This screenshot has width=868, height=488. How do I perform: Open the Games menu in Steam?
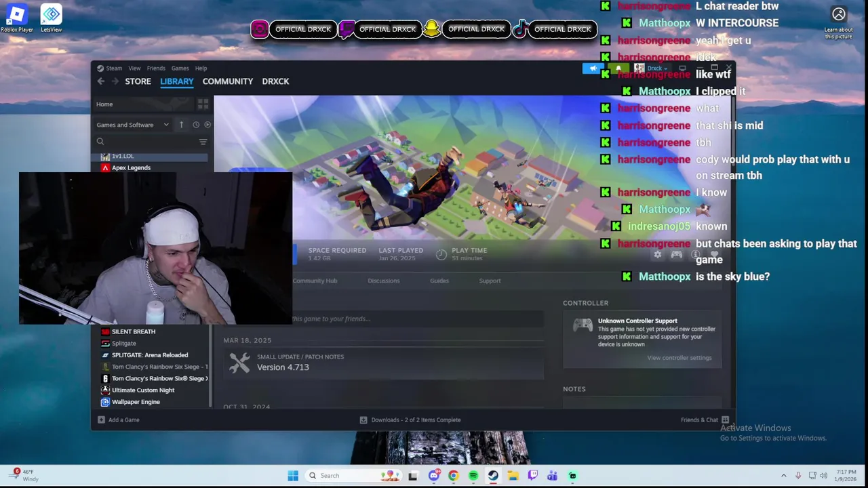[x=180, y=68]
